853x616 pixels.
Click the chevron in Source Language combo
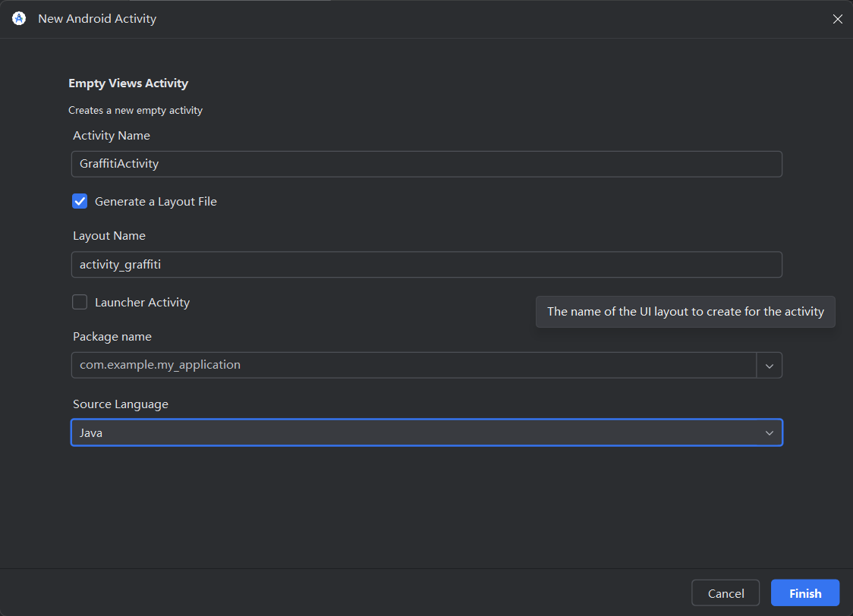769,432
